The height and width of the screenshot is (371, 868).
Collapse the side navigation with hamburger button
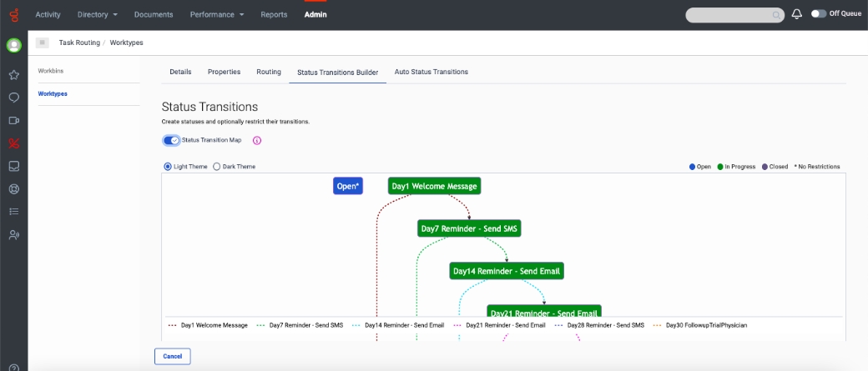click(43, 43)
